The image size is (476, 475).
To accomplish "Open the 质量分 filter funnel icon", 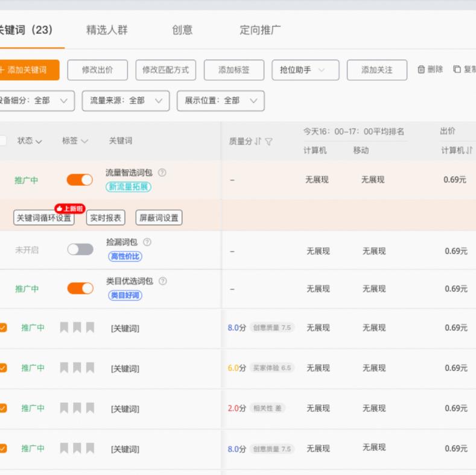I will 268,142.
